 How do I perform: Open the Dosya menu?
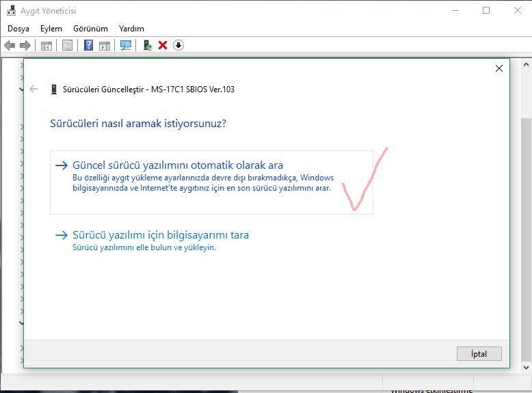point(18,29)
